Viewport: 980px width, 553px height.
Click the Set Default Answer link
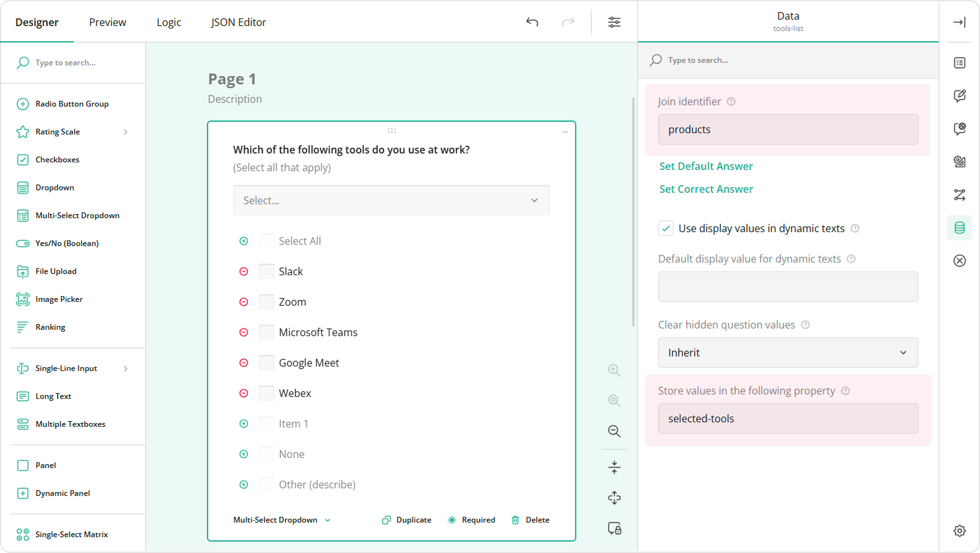[x=705, y=166]
